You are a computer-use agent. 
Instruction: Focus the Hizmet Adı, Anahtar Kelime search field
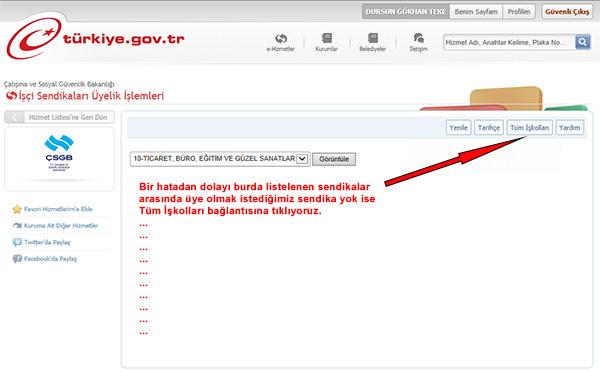point(509,42)
